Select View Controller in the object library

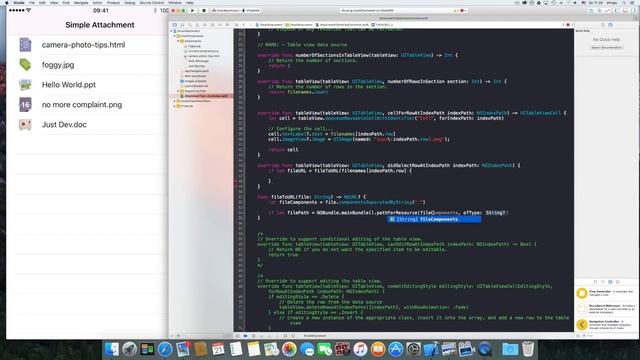click(x=606, y=293)
